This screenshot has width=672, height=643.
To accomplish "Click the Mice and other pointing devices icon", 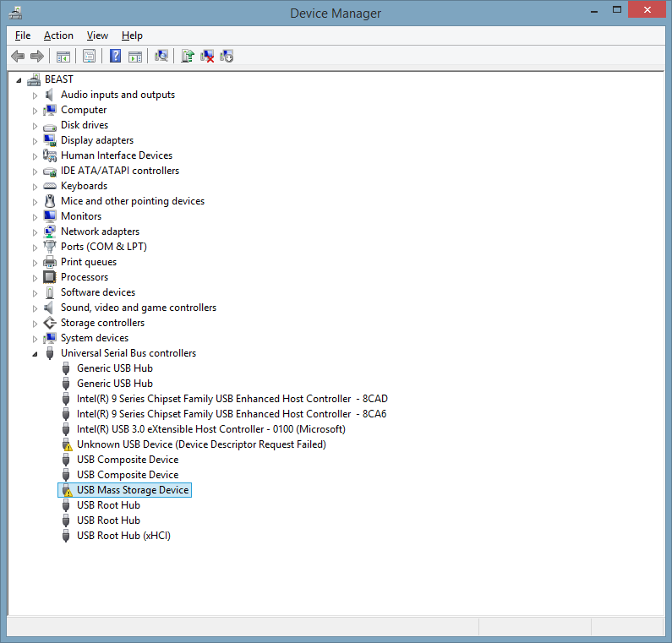I will (50, 201).
